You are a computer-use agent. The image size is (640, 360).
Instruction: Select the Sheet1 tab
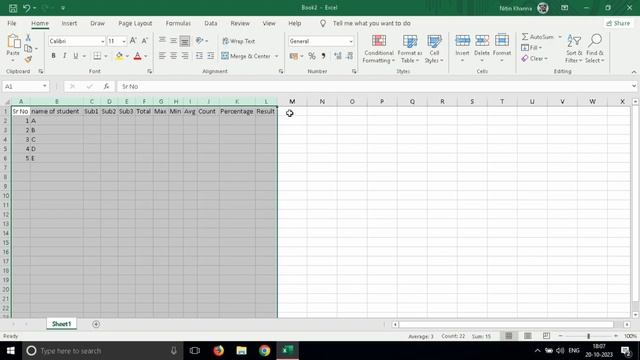pos(61,324)
